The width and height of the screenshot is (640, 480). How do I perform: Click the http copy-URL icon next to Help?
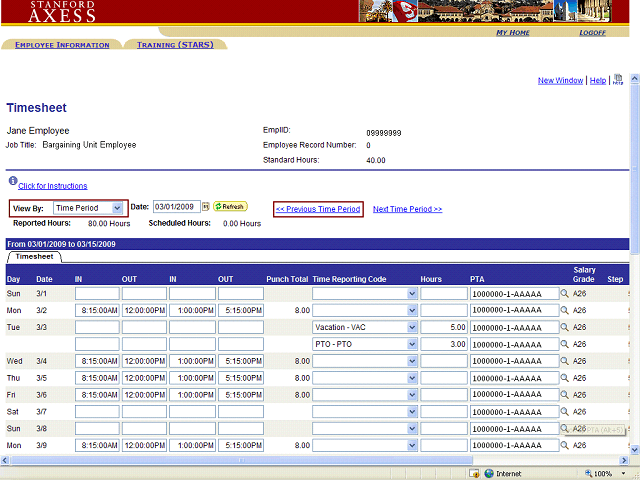coord(618,80)
